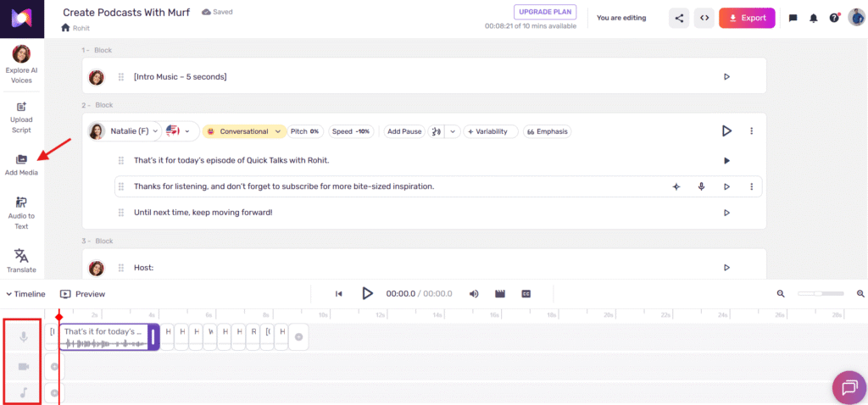Toggle closed captions CC icon
Screen dimensions: 868x405
click(526, 294)
